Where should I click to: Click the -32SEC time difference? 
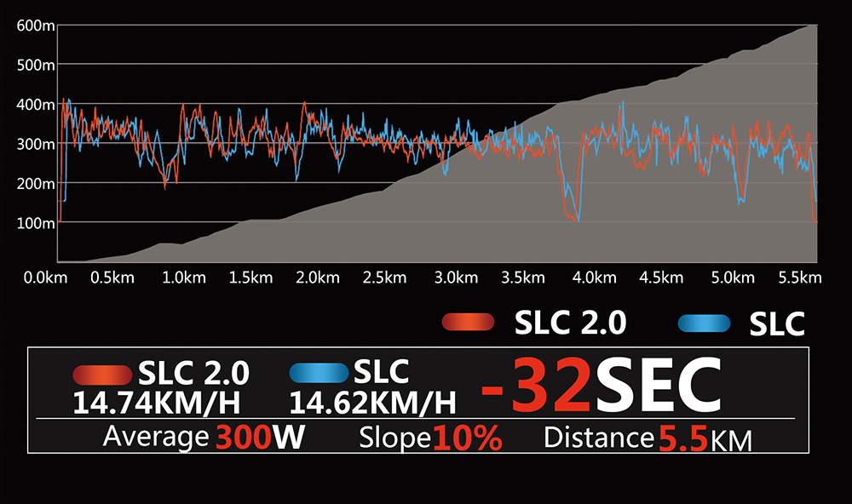click(x=602, y=384)
